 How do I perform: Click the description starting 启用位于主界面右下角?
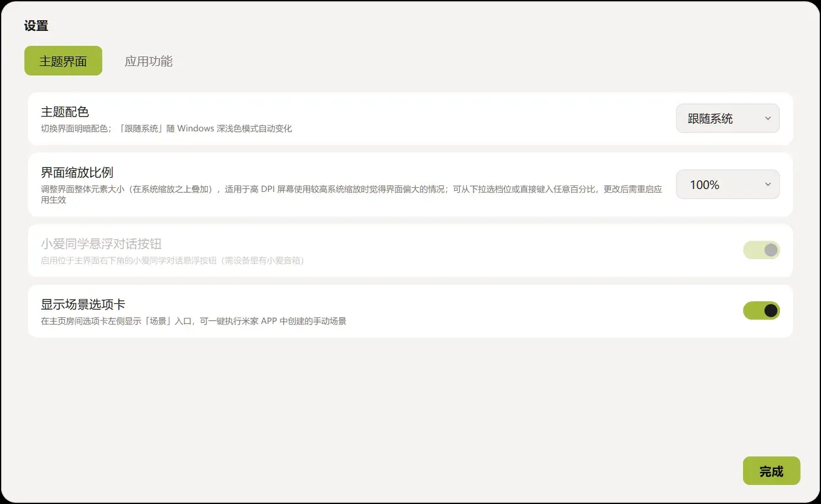[x=173, y=260]
